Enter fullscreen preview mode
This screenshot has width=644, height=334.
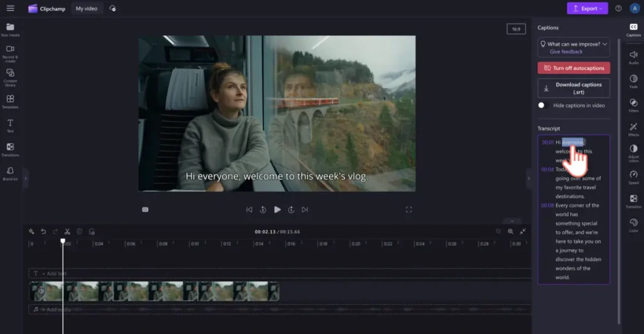pos(409,209)
